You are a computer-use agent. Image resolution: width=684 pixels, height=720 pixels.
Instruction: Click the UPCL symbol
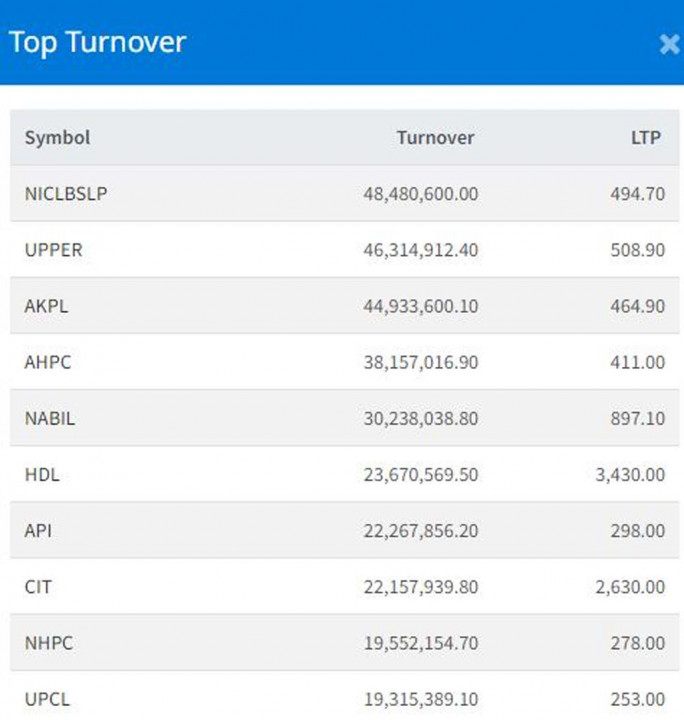[47, 699]
